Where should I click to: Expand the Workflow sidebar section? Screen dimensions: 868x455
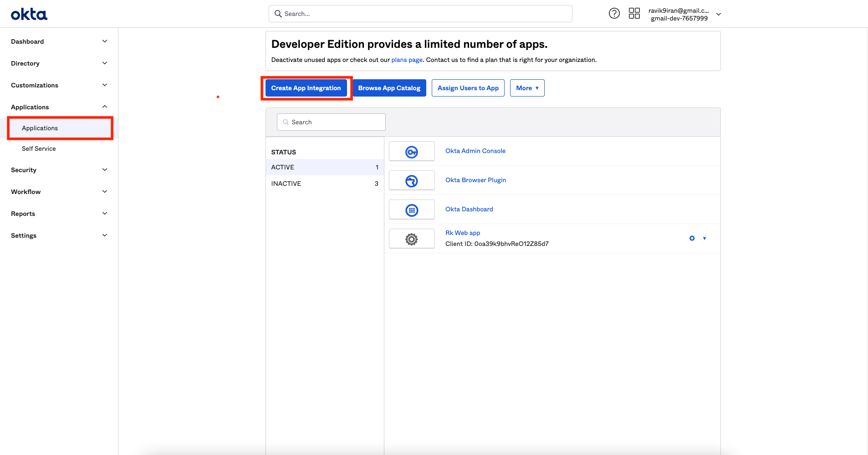click(105, 192)
